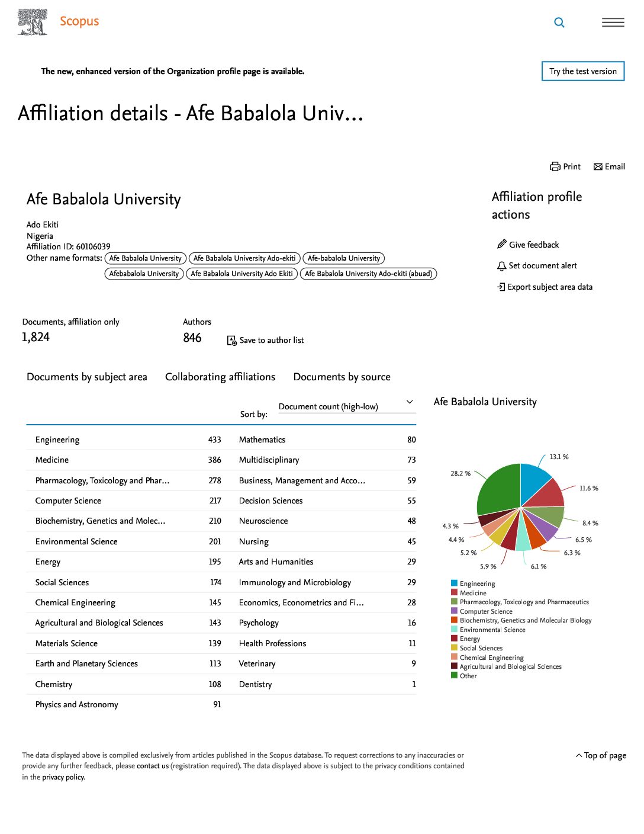The image size is (644, 834).
Task: Open the hamburger menu
Action: (613, 23)
